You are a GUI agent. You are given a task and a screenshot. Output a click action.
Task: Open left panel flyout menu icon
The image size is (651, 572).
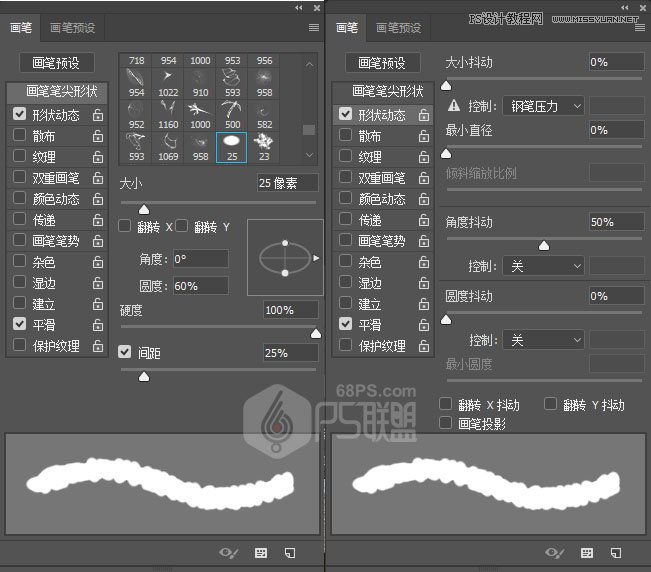(x=314, y=27)
